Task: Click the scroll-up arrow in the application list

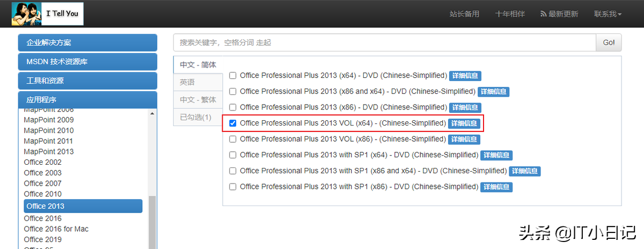Action: (x=152, y=113)
